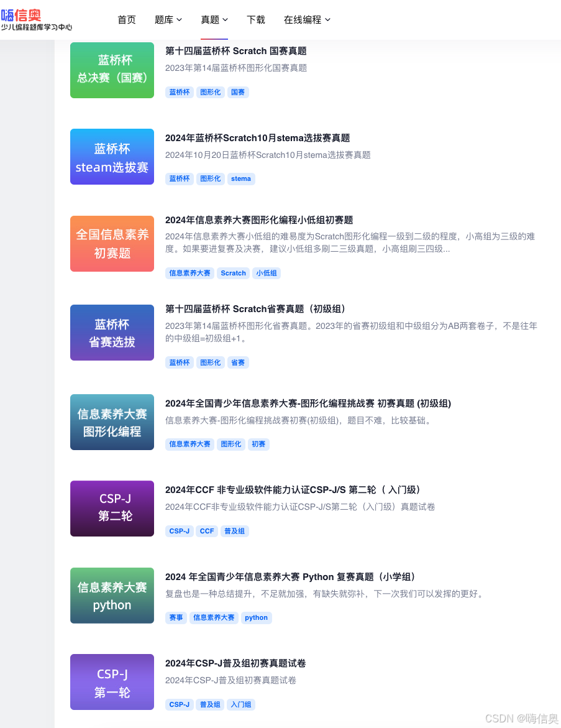Screen dimensions: 561x728
Task: Open the CSP-J 第二轮 thumbnail
Action: (x=112, y=509)
